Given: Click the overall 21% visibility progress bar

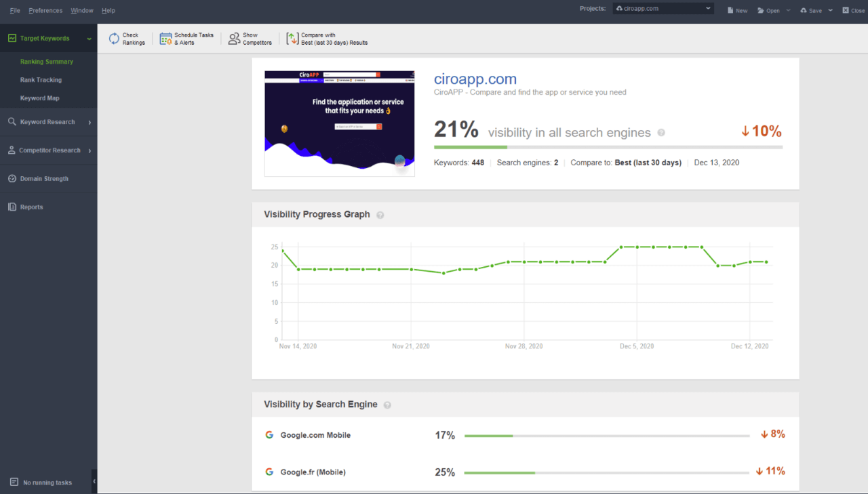Looking at the screenshot, I should point(608,147).
